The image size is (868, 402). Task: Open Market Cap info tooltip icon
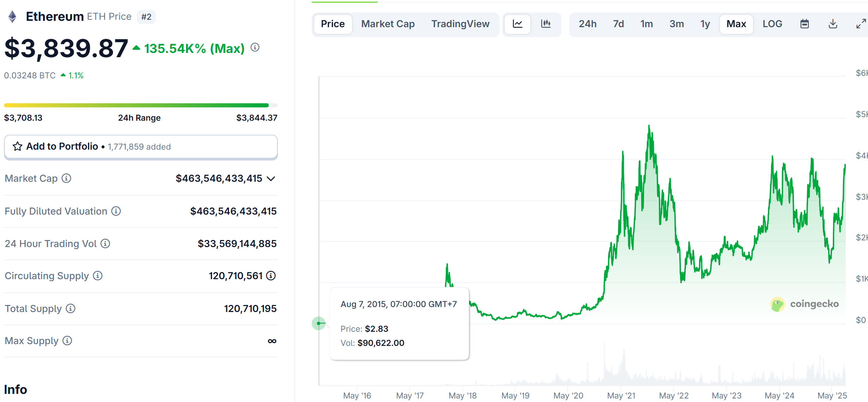(x=66, y=178)
